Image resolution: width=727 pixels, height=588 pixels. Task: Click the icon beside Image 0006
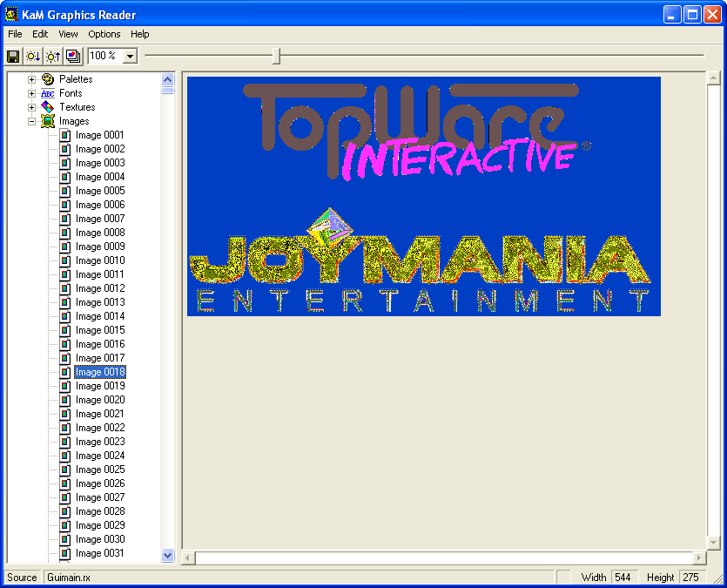(65, 205)
